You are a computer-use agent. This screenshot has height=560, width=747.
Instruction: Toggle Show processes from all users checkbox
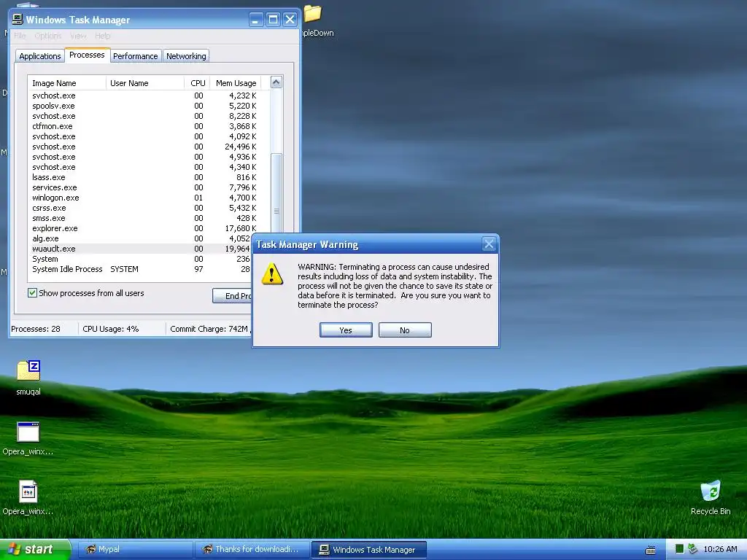pos(32,293)
